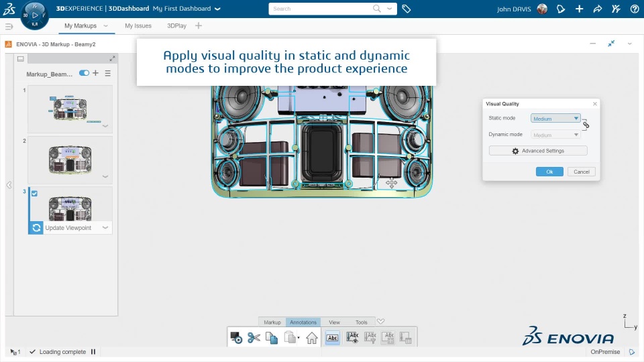Viewport: 644px width, 362px height.
Task: Open the Paste dropdown arrow
Action: point(299,338)
